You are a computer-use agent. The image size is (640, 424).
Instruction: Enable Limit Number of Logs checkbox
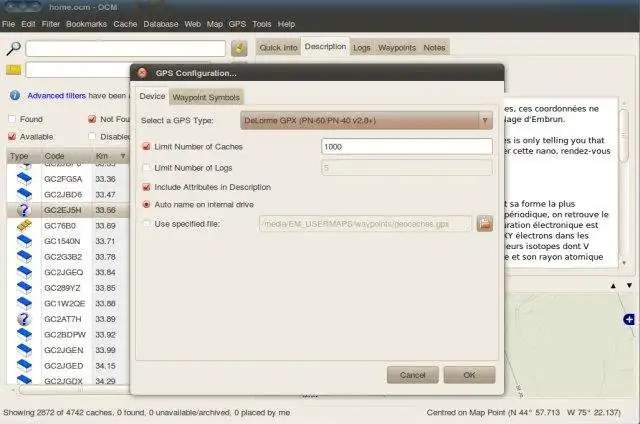(146, 168)
